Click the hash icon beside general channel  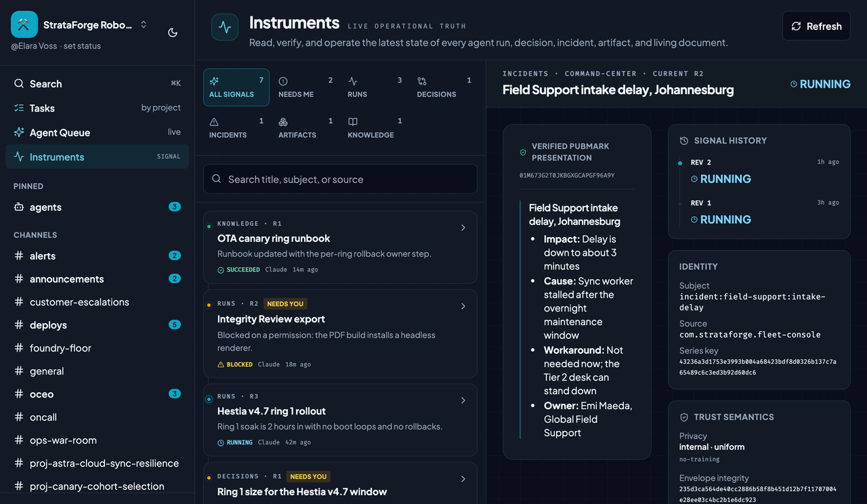19,371
